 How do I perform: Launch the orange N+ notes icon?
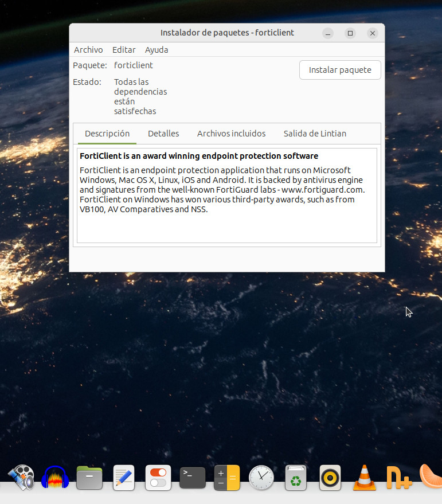click(399, 478)
